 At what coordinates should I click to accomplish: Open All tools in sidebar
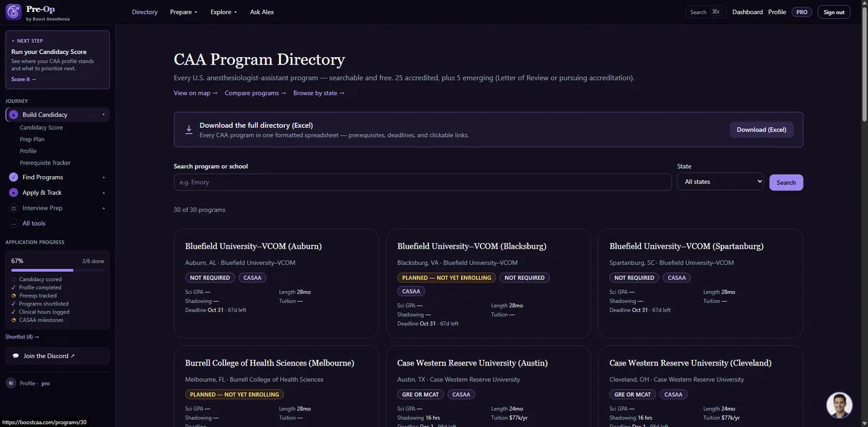[33, 223]
